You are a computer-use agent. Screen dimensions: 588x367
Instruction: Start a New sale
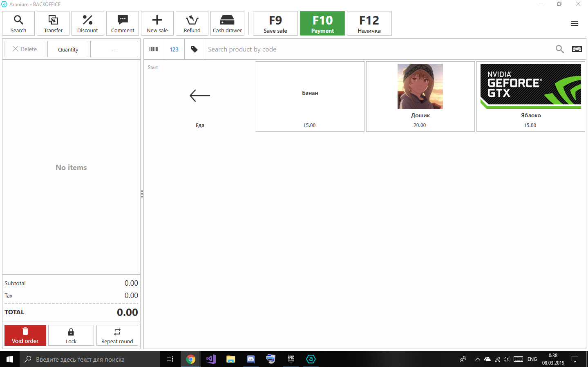(157, 24)
